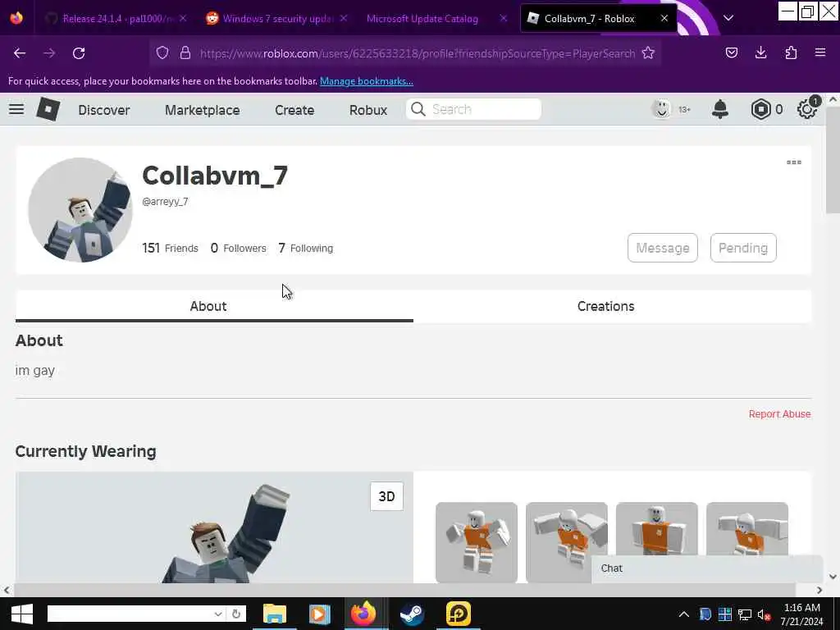Viewport: 840px width, 630px height.
Task: Open Steam from the taskbar
Action: coord(412,614)
